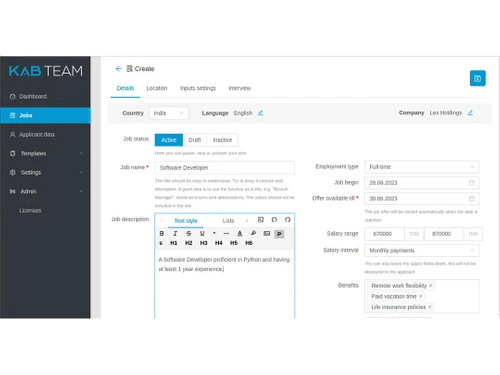Click the dot toolbar icon in the editor
Image resolution: width=500 pixels, height=375 pixels.
214,233
